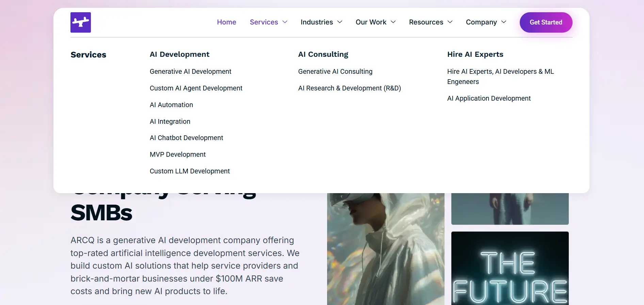This screenshot has width=644, height=305.
Task: Expand the Resources chevron arrow
Action: [x=450, y=22]
